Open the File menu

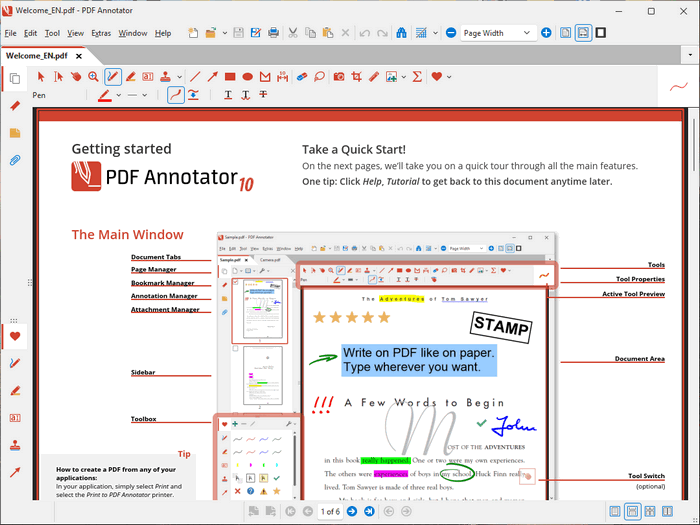(x=10, y=33)
